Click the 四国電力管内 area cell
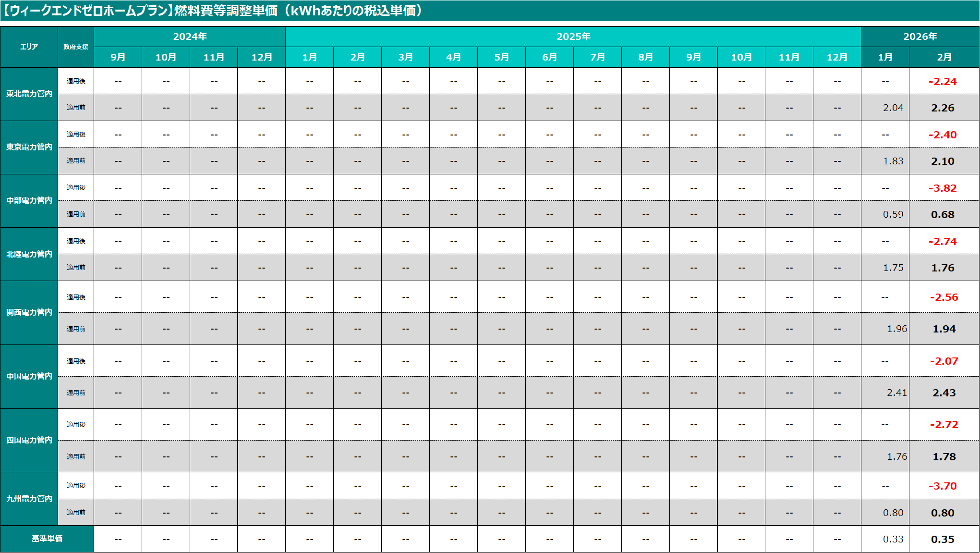This screenshot has height=553, width=980. tap(29, 440)
